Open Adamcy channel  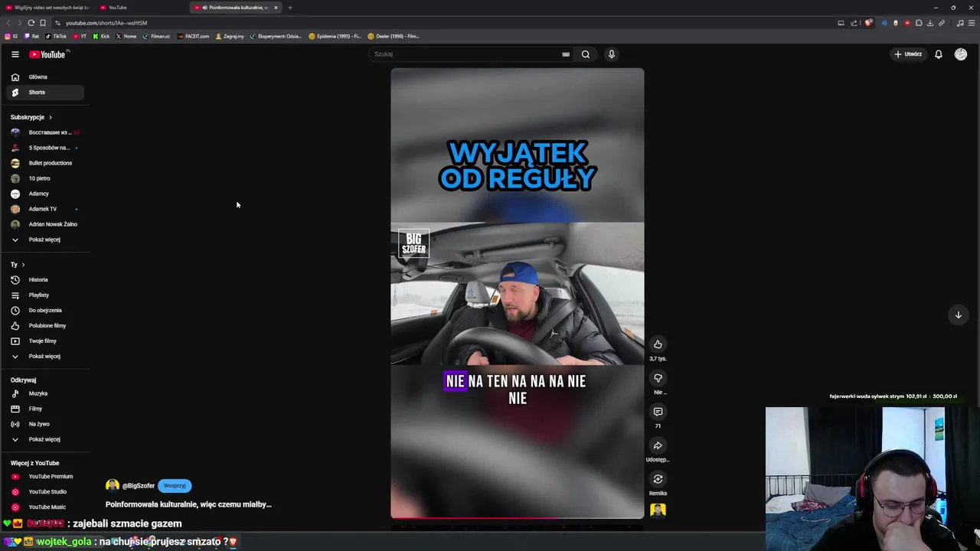tap(45, 194)
